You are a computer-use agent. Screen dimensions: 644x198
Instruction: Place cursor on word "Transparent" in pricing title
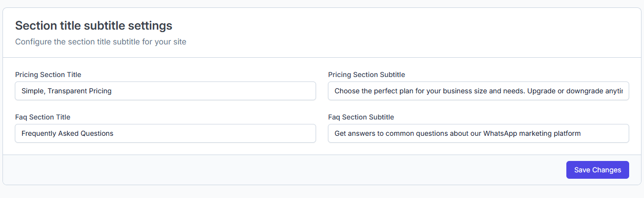[x=67, y=91]
